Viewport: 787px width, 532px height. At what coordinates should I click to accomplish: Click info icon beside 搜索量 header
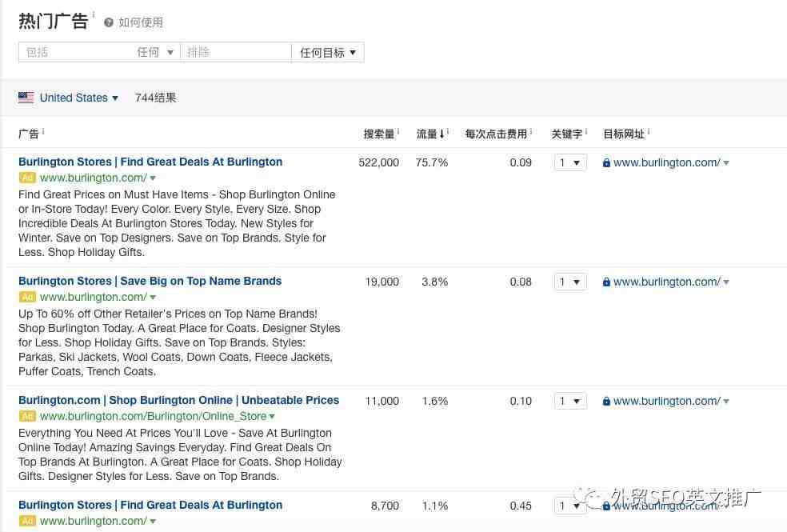pos(398,131)
